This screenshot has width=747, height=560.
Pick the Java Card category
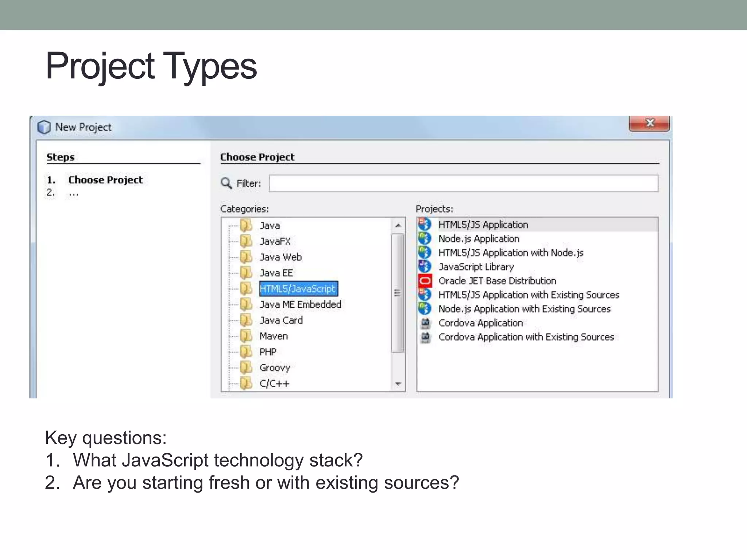(281, 320)
